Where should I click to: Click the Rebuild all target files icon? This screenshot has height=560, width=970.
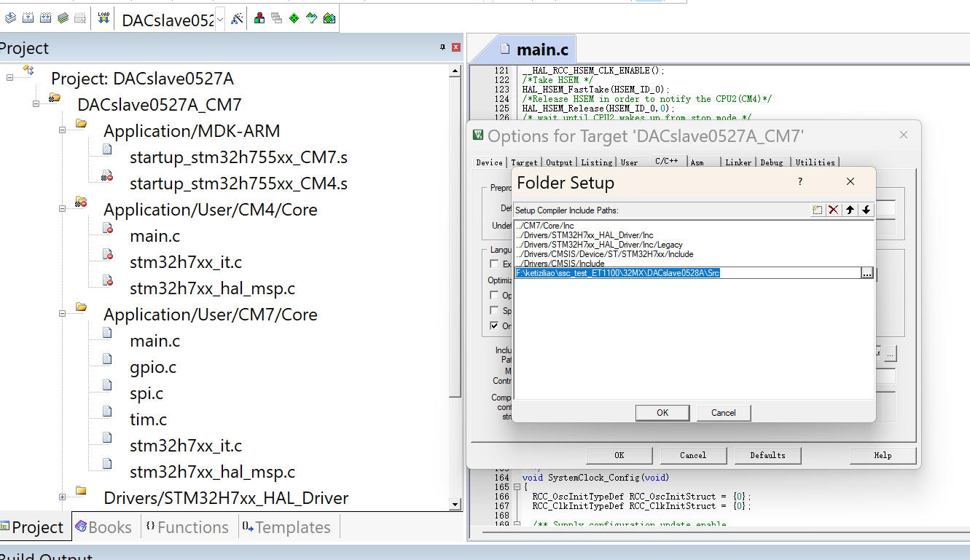coord(45,18)
